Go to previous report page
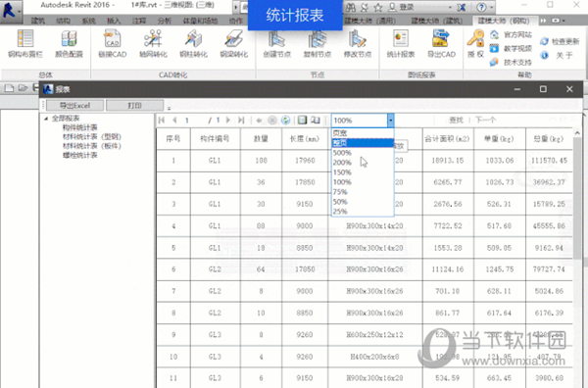 point(174,120)
